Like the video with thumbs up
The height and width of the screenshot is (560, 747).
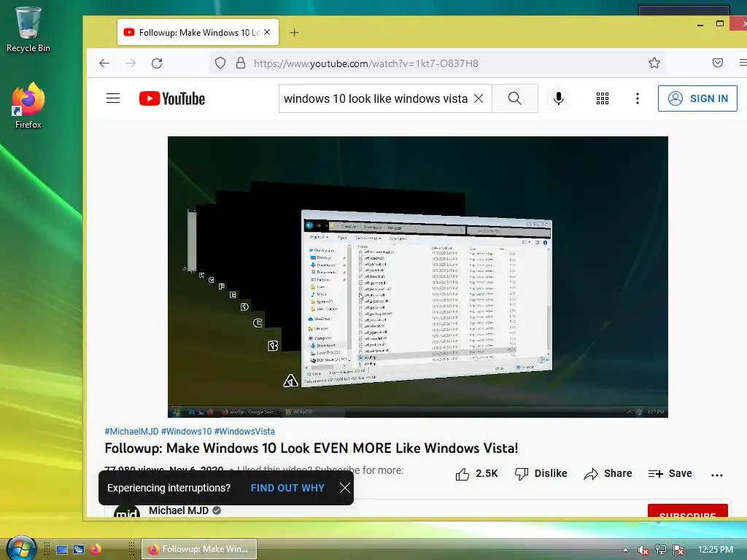coord(476,473)
